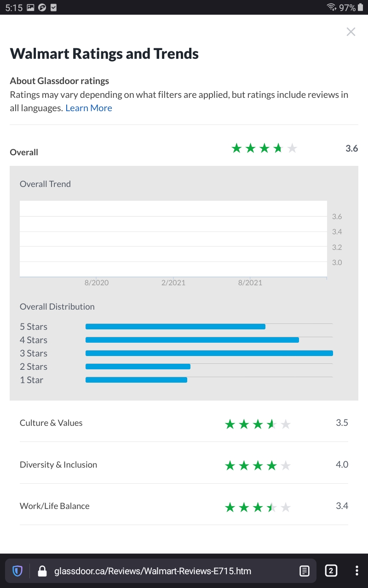Tap the Work/Life Balance star rating
The width and height of the screenshot is (368, 588).
pyautogui.click(x=258, y=507)
